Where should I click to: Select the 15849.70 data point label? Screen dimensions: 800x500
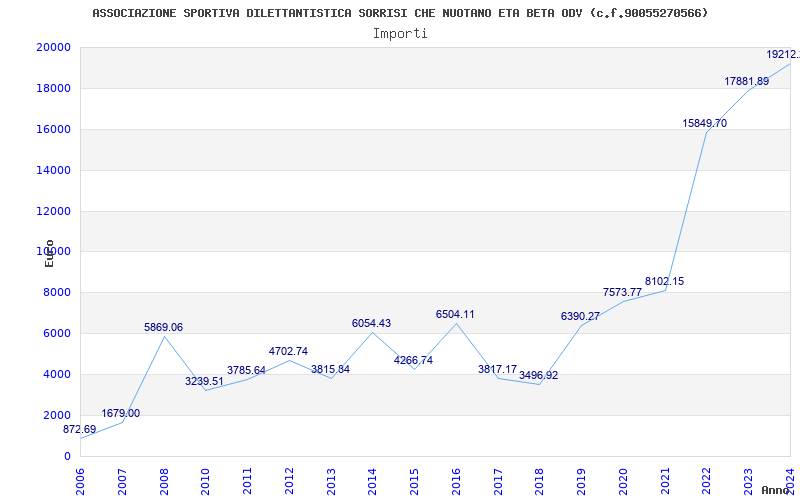coord(705,124)
